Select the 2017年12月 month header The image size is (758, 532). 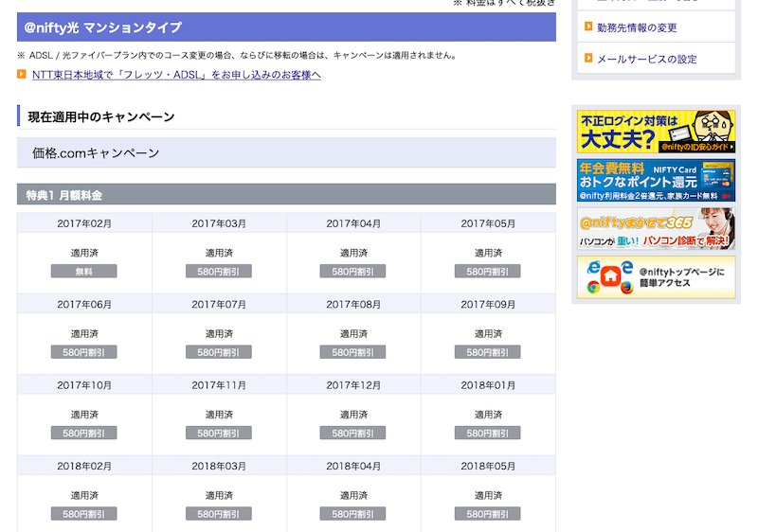click(353, 385)
